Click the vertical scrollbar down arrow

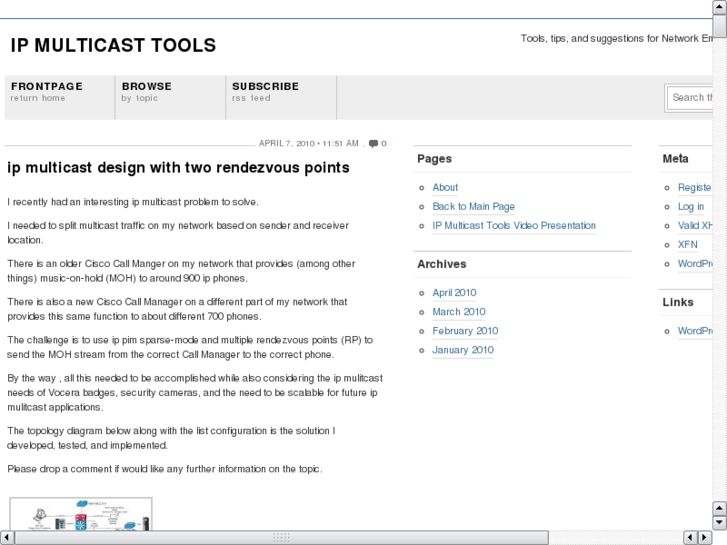pos(719,523)
